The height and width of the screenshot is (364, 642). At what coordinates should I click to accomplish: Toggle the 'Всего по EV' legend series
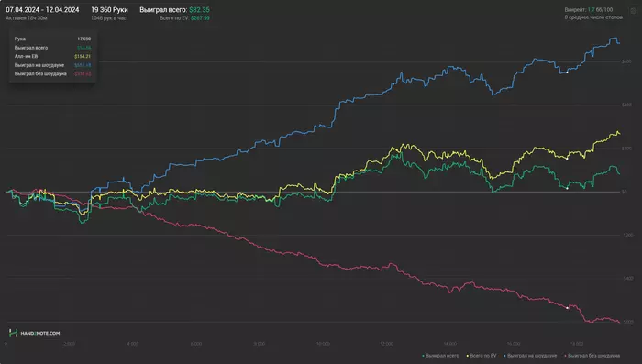click(x=481, y=356)
